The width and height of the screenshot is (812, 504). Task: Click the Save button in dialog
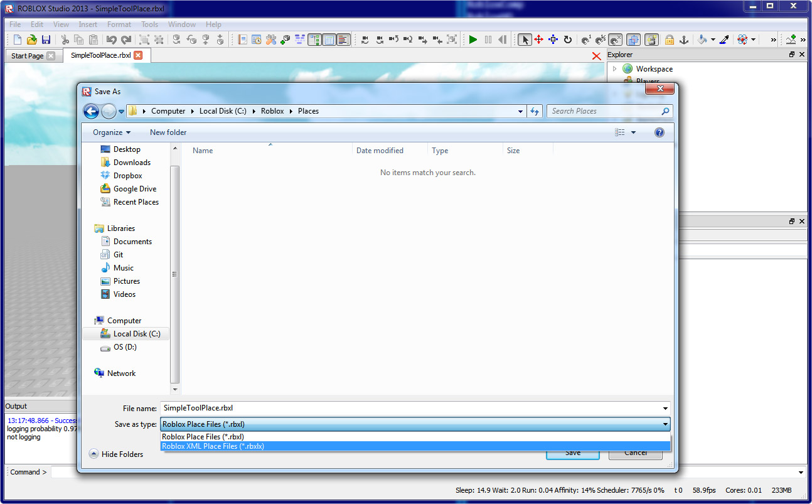point(572,453)
